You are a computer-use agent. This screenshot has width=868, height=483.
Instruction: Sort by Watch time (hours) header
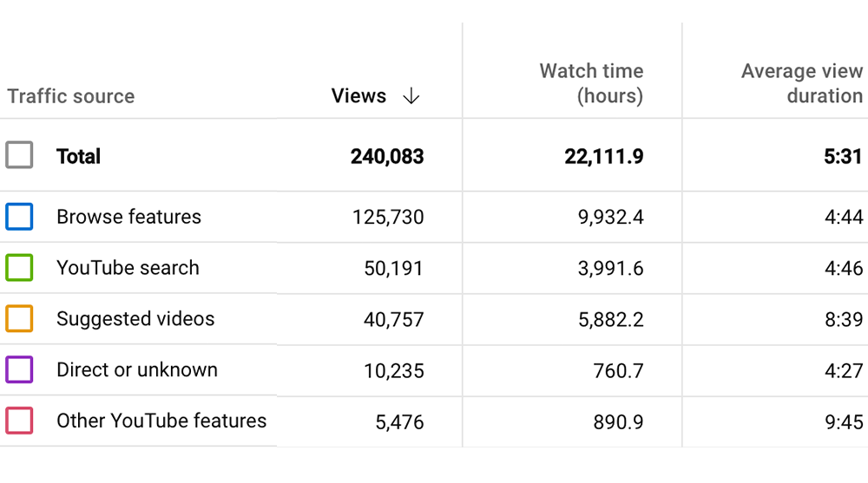pyautogui.click(x=591, y=83)
